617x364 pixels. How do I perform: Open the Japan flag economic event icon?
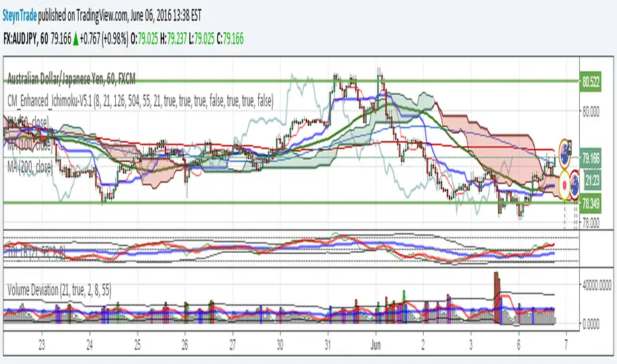565,185
